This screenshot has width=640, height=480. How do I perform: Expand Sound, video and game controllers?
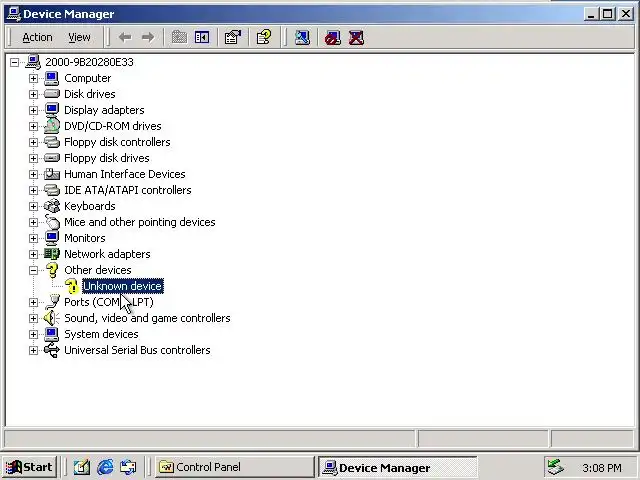point(33,318)
